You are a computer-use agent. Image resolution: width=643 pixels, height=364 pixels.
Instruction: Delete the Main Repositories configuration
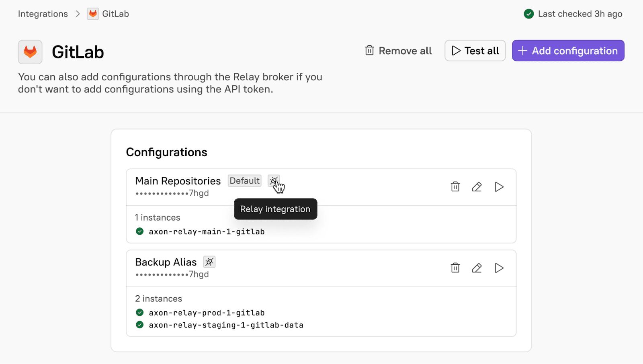[x=455, y=187]
